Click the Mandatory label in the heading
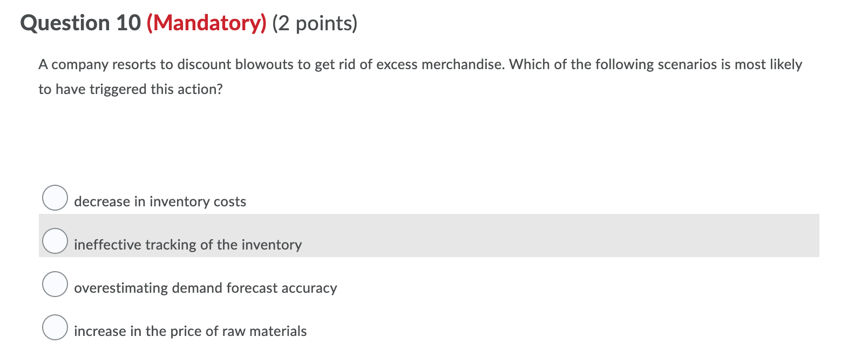The width and height of the screenshot is (868, 350). click(x=206, y=23)
